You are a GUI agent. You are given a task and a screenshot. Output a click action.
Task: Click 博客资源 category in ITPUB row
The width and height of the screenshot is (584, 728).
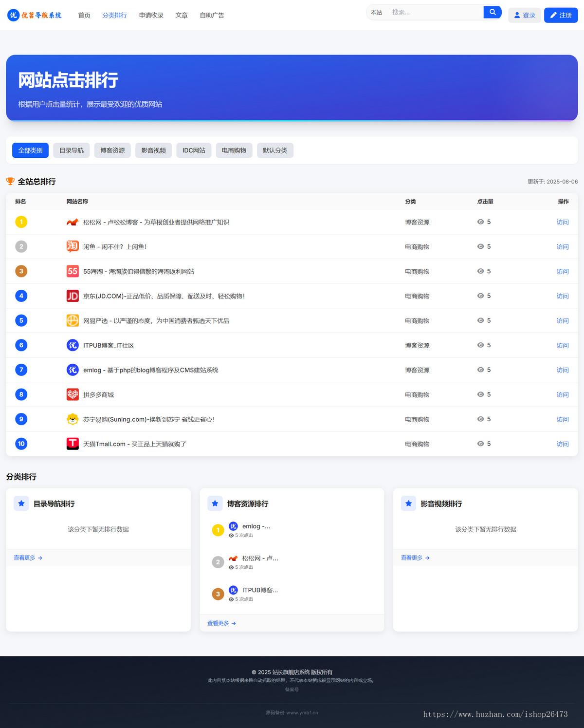pyautogui.click(x=417, y=345)
